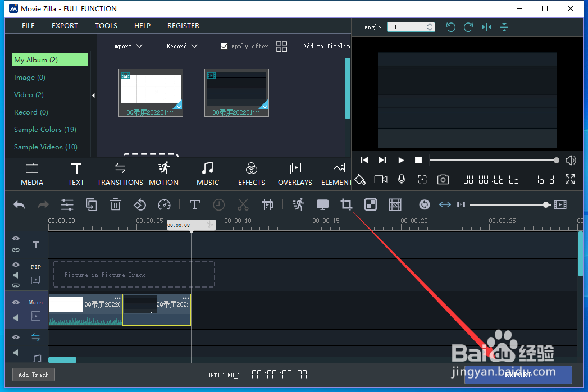Hide the transition track with eye icon
The height and width of the screenshot is (392, 588).
tap(16, 337)
